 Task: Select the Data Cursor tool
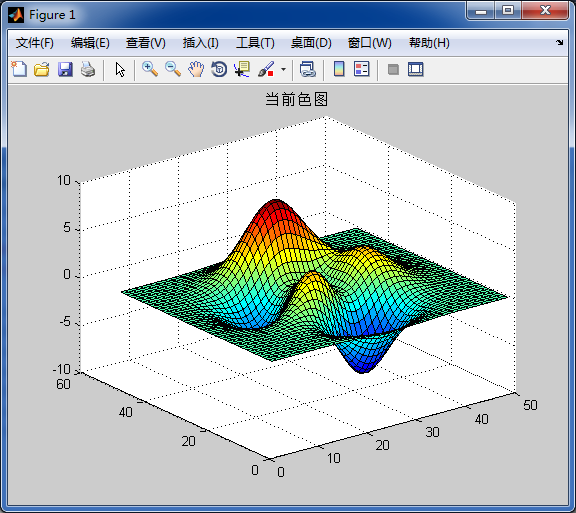(x=242, y=69)
